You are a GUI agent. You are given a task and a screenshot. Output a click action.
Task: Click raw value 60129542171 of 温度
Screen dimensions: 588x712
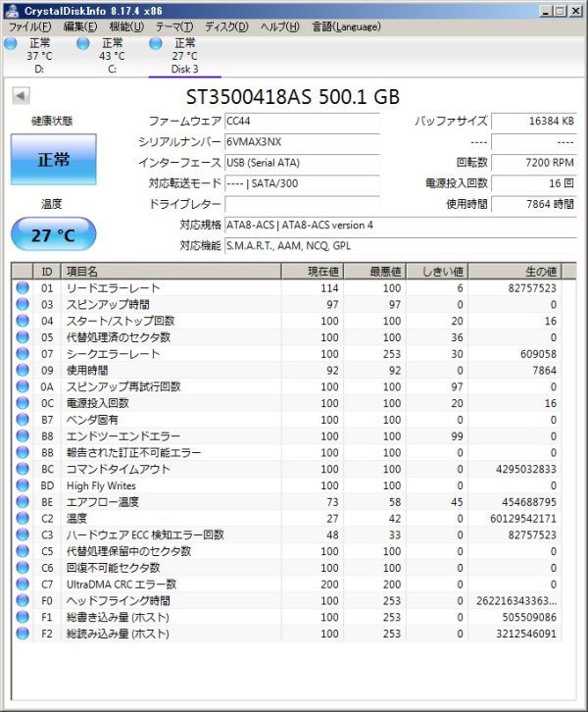click(523, 519)
